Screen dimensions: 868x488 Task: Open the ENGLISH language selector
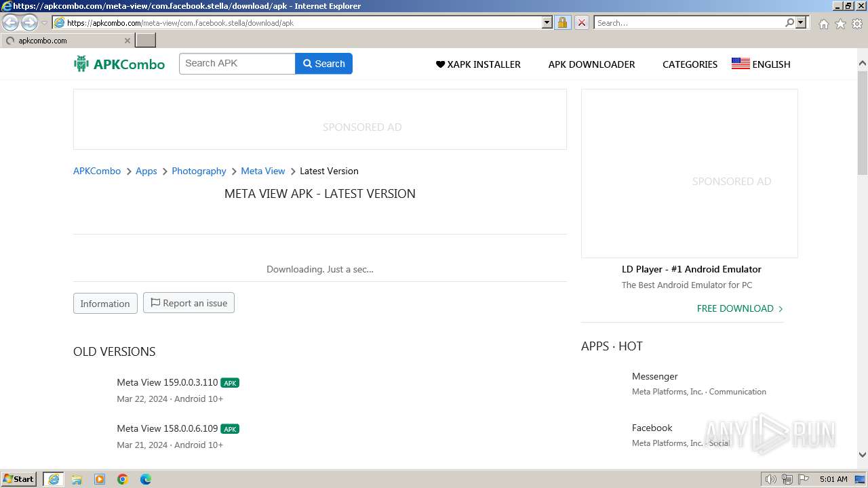pos(771,64)
